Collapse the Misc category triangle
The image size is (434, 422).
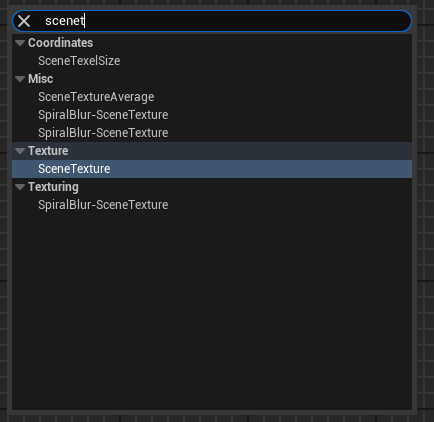tap(20, 79)
